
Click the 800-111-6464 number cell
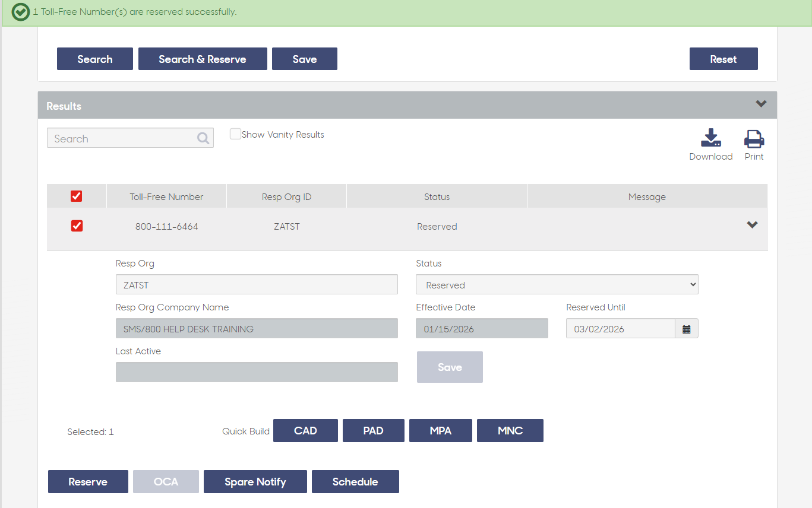(x=166, y=226)
